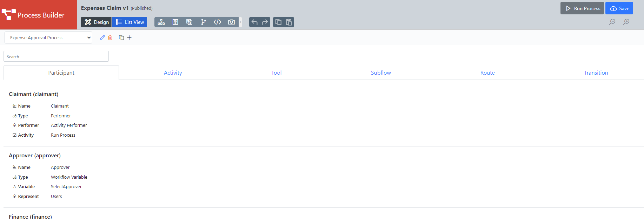Click the Run Process activity value

point(63,135)
